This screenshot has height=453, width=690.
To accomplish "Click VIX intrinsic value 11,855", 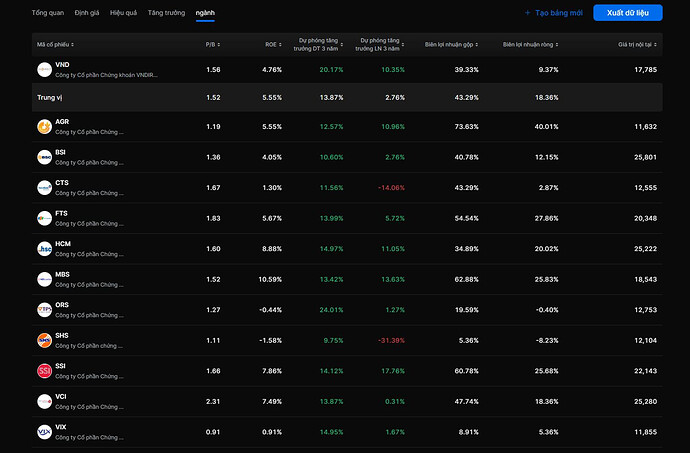I will click(646, 432).
